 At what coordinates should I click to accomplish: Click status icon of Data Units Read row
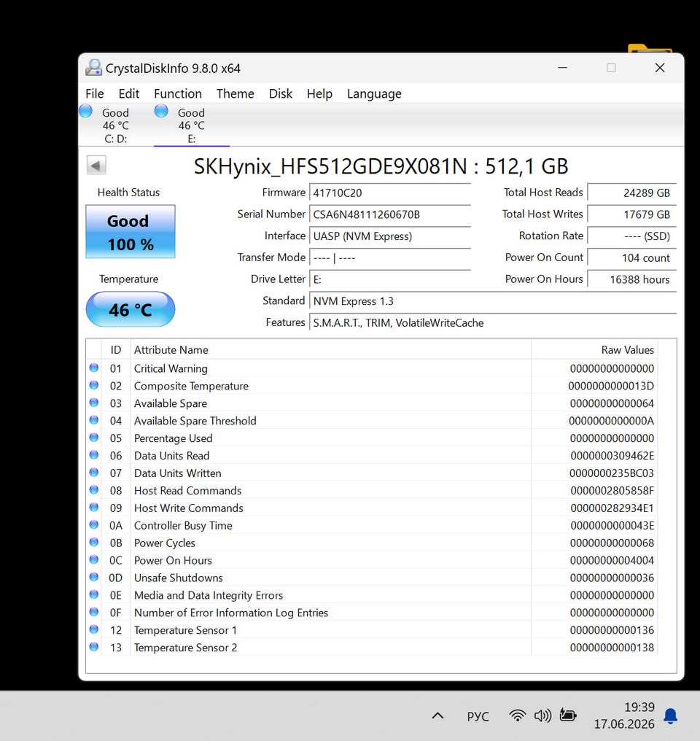tap(94, 455)
